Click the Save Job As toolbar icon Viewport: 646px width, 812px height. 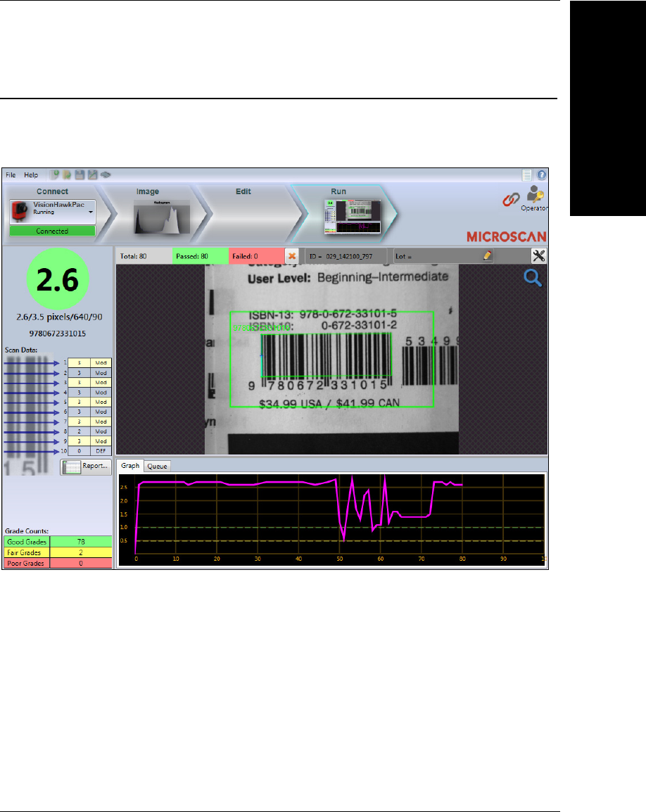(92, 175)
